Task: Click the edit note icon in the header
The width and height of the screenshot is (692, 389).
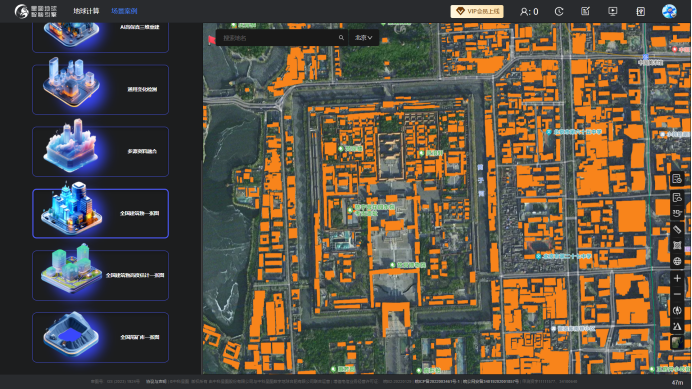Action: 585,11
